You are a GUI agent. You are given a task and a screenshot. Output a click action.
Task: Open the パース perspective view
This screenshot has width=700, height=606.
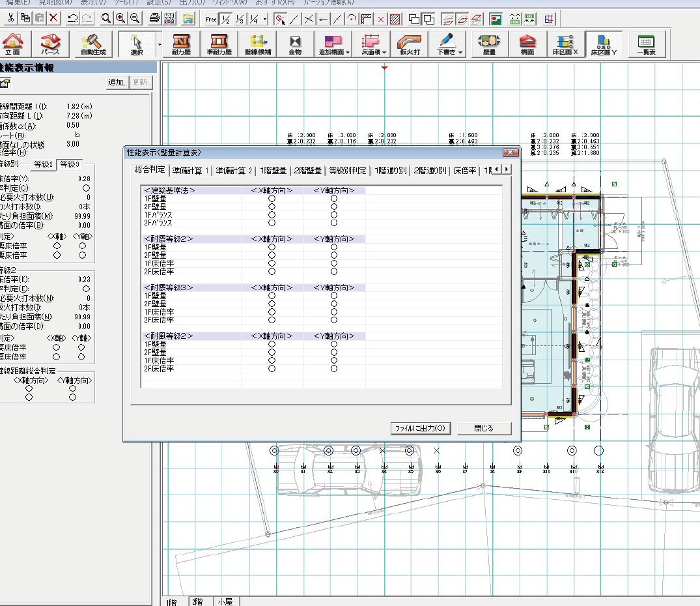coord(50,44)
